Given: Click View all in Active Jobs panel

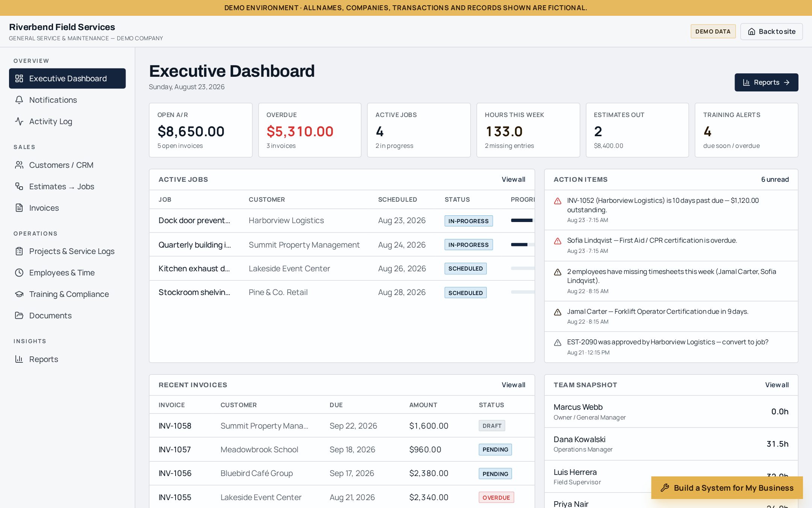Looking at the screenshot, I should (x=513, y=179).
